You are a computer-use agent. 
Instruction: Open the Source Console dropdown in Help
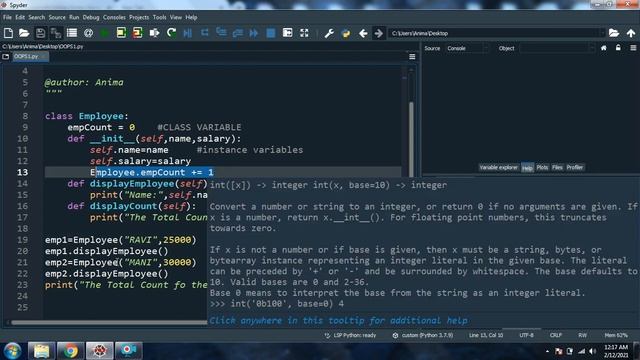pos(467,48)
